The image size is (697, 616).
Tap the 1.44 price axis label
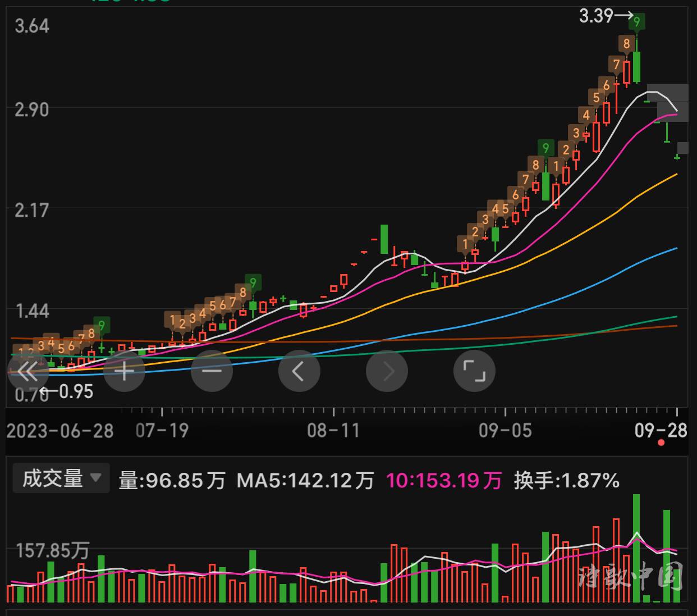(x=31, y=311)
